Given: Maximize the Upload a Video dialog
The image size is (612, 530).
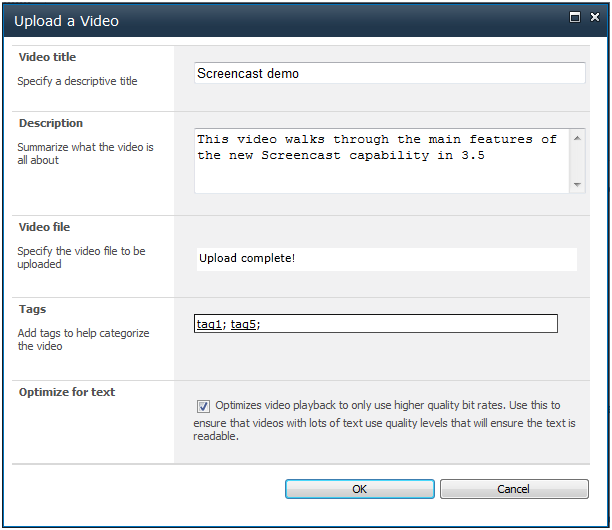Looking at the screenshot, I should pyautogui.click(x=575, y=17).
